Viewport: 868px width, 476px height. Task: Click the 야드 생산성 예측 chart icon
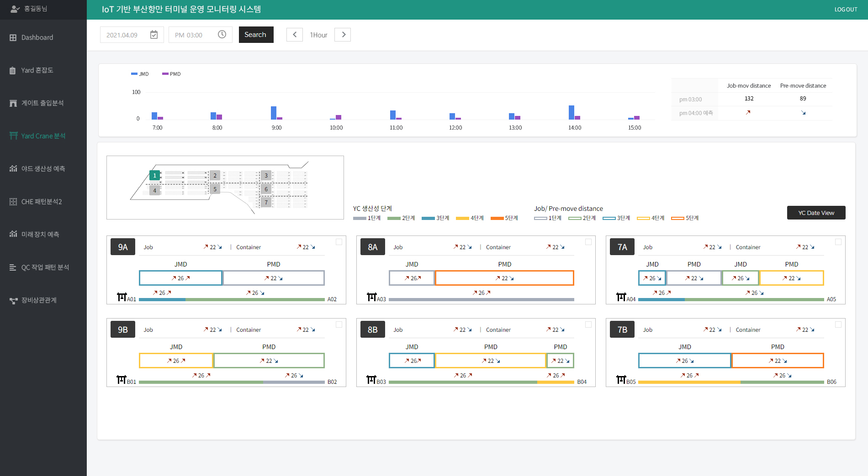13,169
